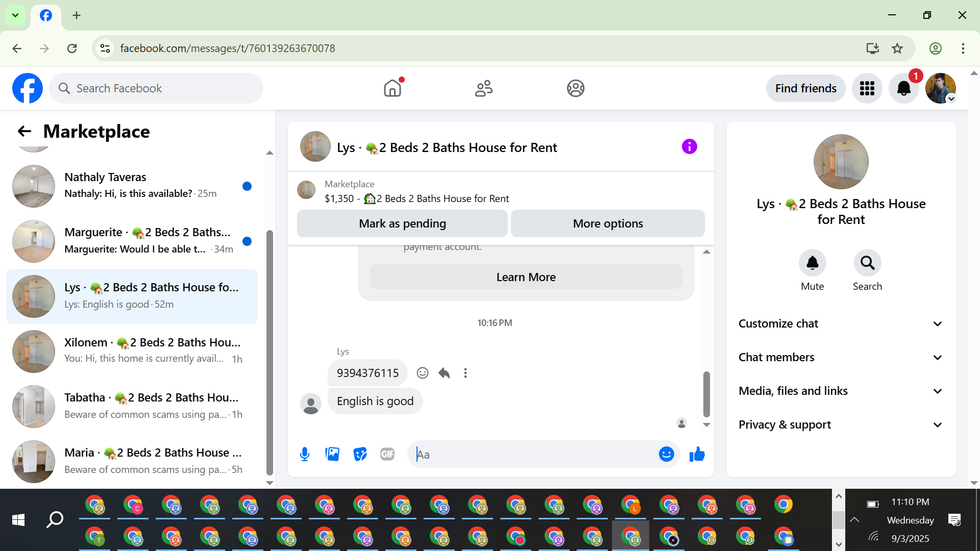The image size is (980, 551).
Task: Choose a GIF icon
Action: (x=387, y=454)
